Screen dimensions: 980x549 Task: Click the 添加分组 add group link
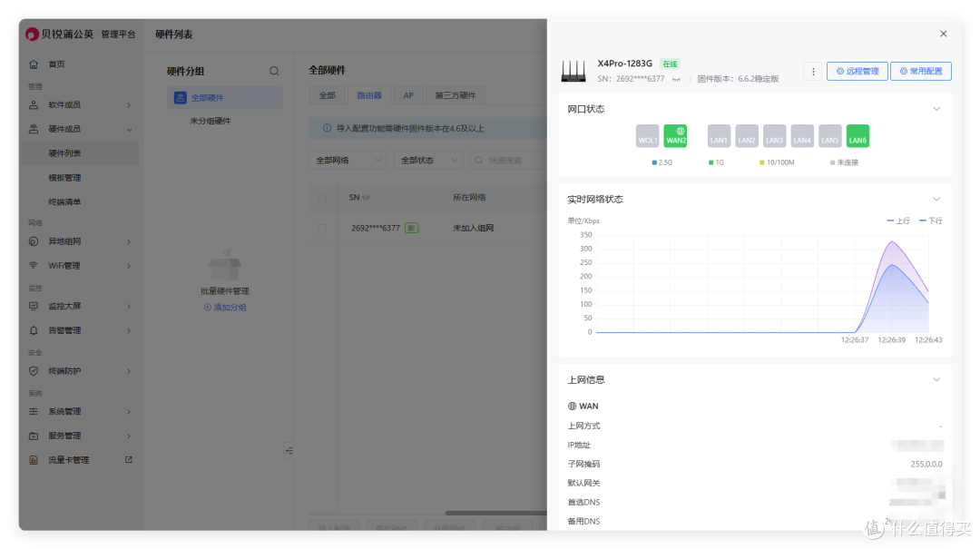click(x=225, y=308)
